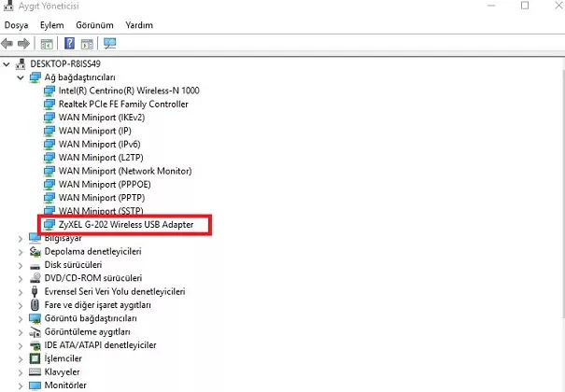Image resolution: width=565 pixels, height=392 pixels.
Task: Click the Depolama denetleyicileri icon
Action: [x=35, y=251]
